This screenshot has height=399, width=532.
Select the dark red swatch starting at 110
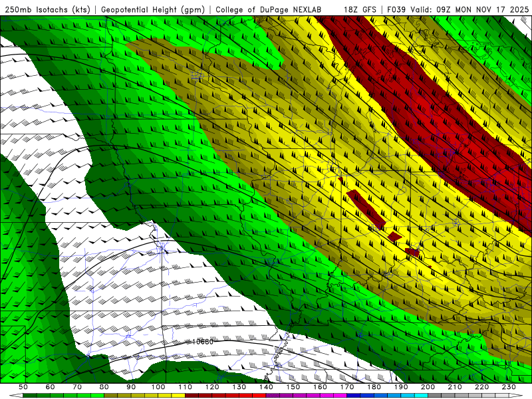click(192, 395)
